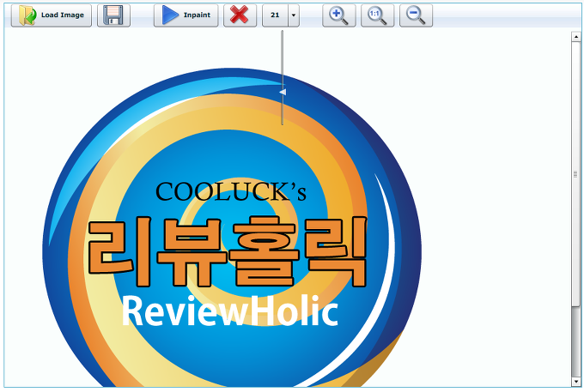Screen dimensions: 584x392
Task: Click the vertical scrollbar up arrow
Action: point(575,36)
